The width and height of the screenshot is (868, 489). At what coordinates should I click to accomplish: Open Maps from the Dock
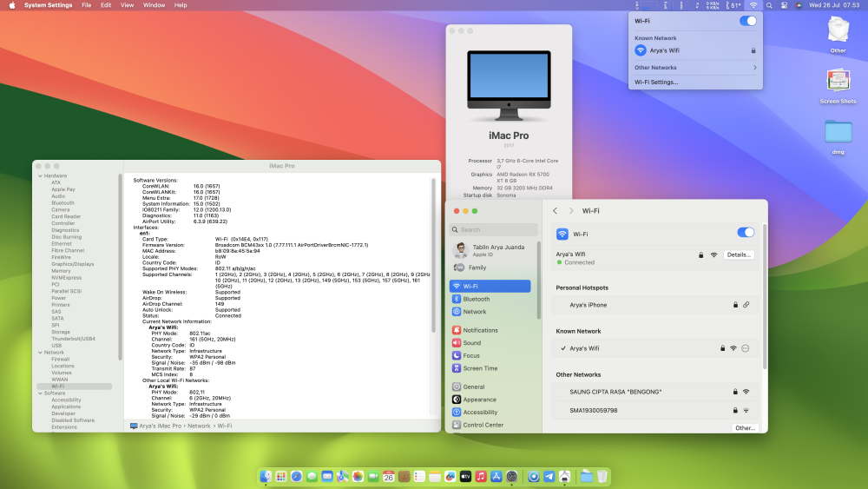tap(343, 476)
